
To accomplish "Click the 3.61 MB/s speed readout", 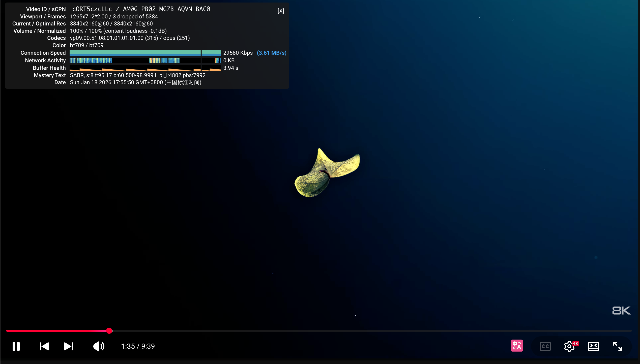I will tap(271, 53).
